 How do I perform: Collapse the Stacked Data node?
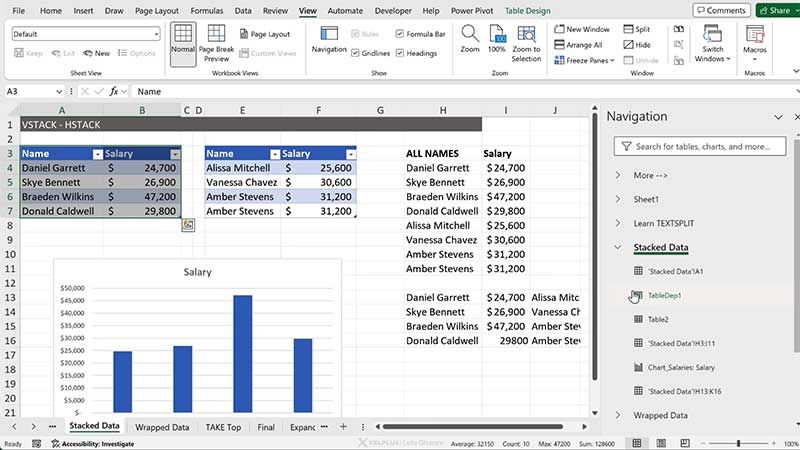tap(618, 247)
